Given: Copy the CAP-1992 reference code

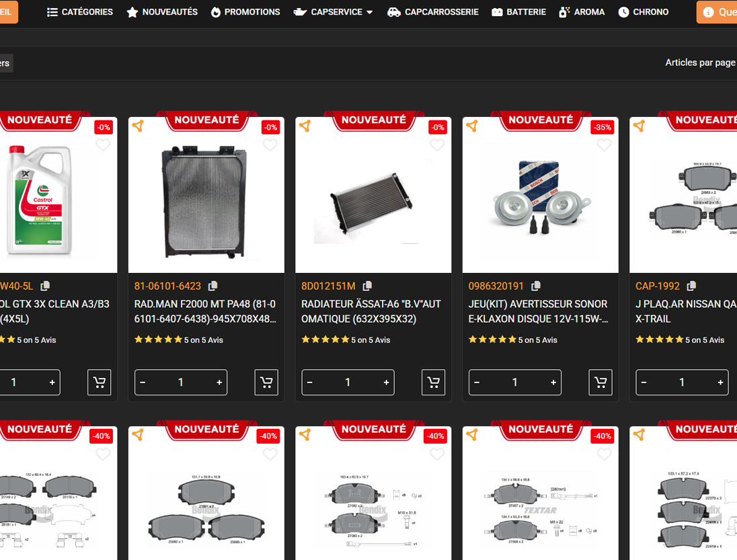Looking at the screenshot, I should [691, 286].
